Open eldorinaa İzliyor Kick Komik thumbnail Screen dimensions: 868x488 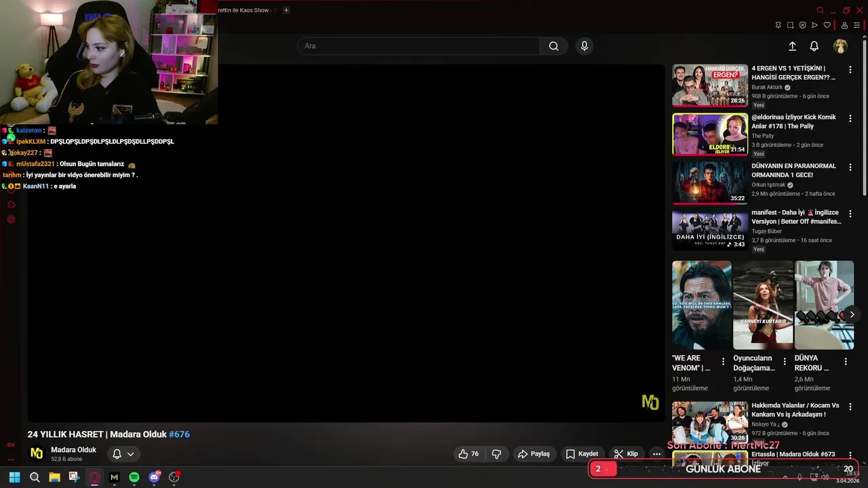[710, 134]
